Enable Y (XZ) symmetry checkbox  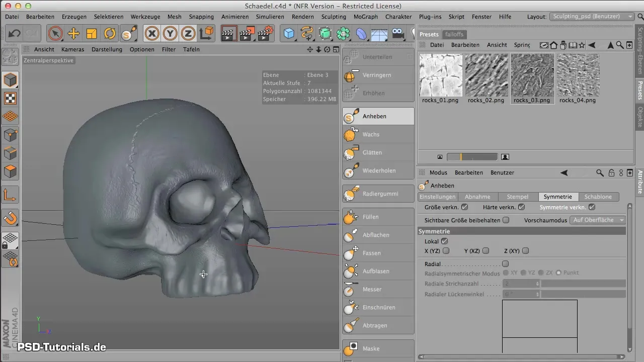click(x=486, y=250)
